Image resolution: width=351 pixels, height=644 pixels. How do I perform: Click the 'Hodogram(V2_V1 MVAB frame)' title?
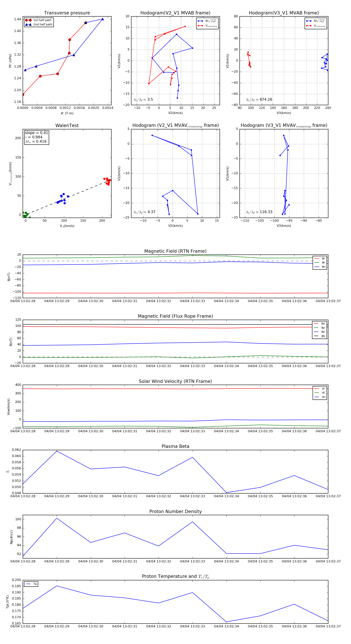point(175,13)
